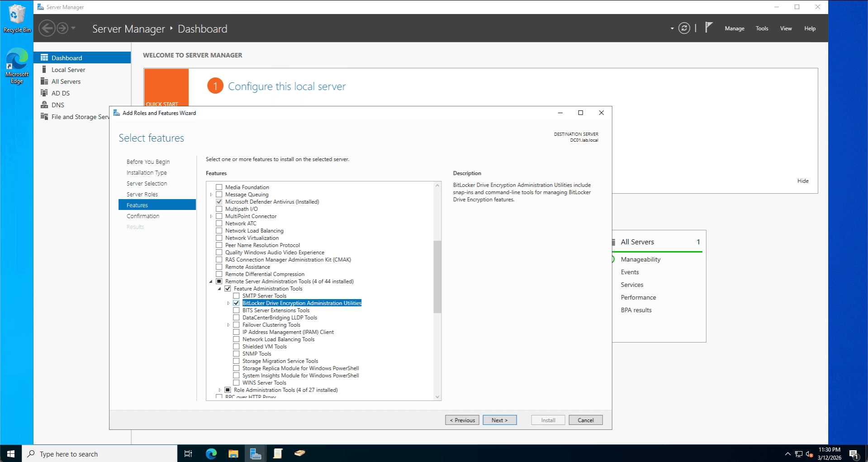
Task: Go to the Installation Type wizard step
Action: pyautogui.click(x=147, y=172)
